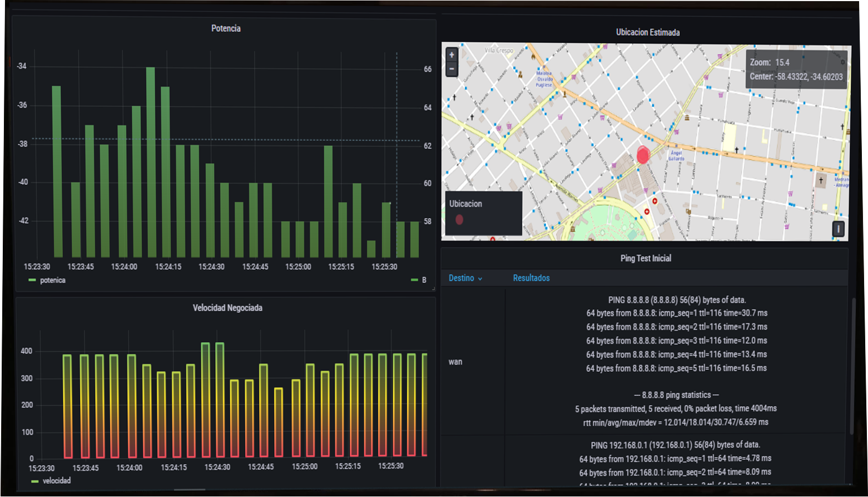Click the red hospital marker below the map marker
The width and height of the screenshot is (868, 497).
pos(654,201)
